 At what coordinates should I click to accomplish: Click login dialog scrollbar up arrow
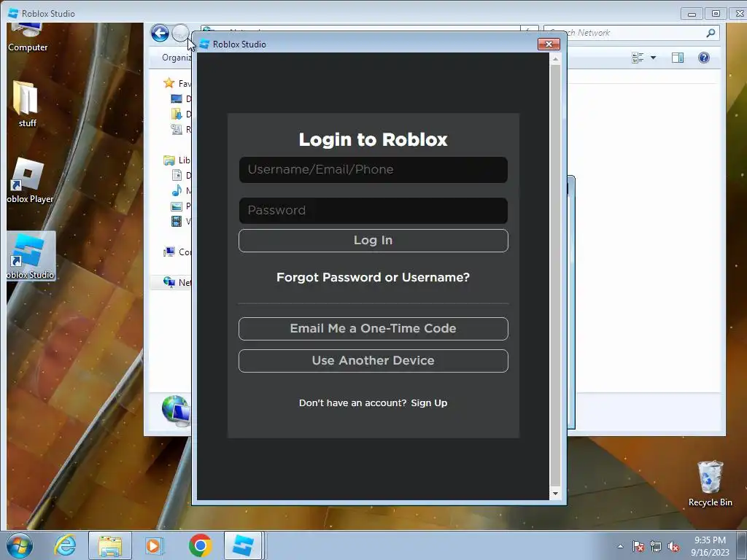pyautogui.click(x=555, y=59)
